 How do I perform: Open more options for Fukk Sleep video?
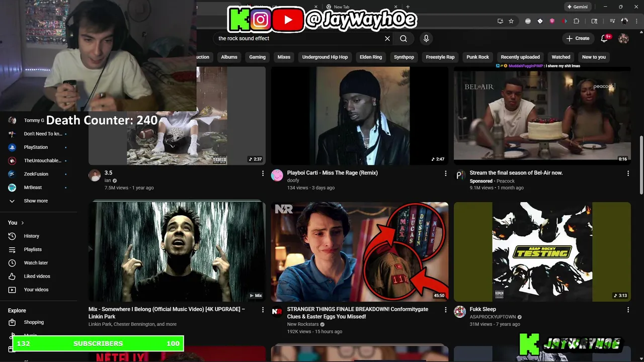tap(628, 310)
